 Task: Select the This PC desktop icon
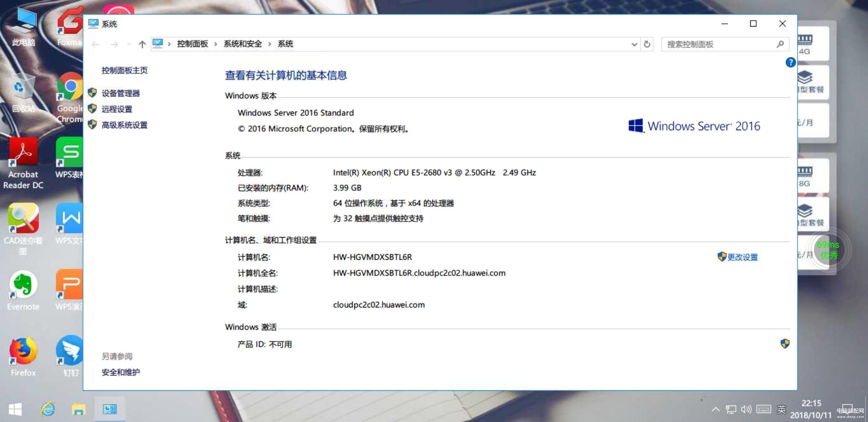point(23,27)
